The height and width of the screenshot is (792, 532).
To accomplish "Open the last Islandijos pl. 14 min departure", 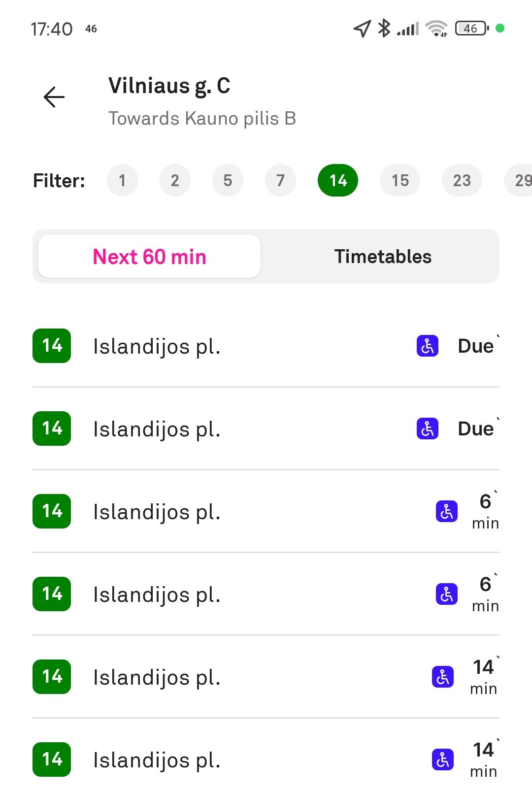I will (x=266, y=759).
